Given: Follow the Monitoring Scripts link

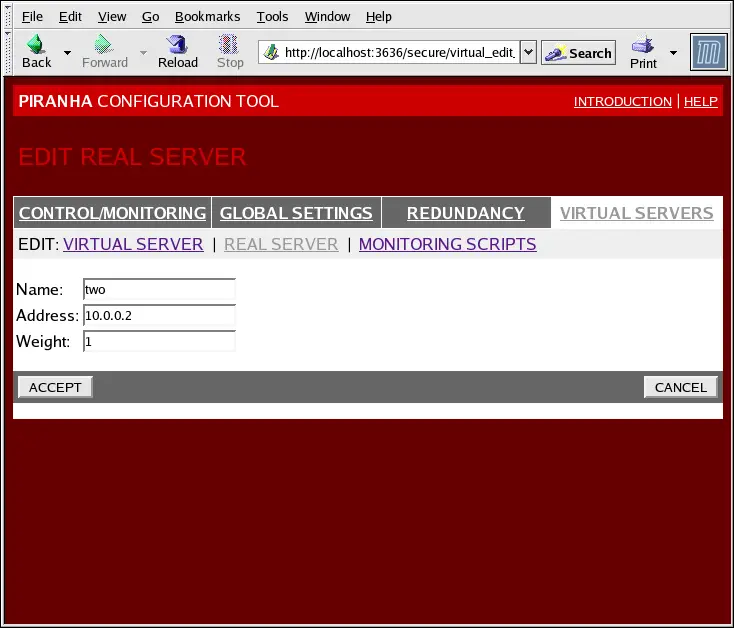Looking at the screenshot, I should (447, 244).
